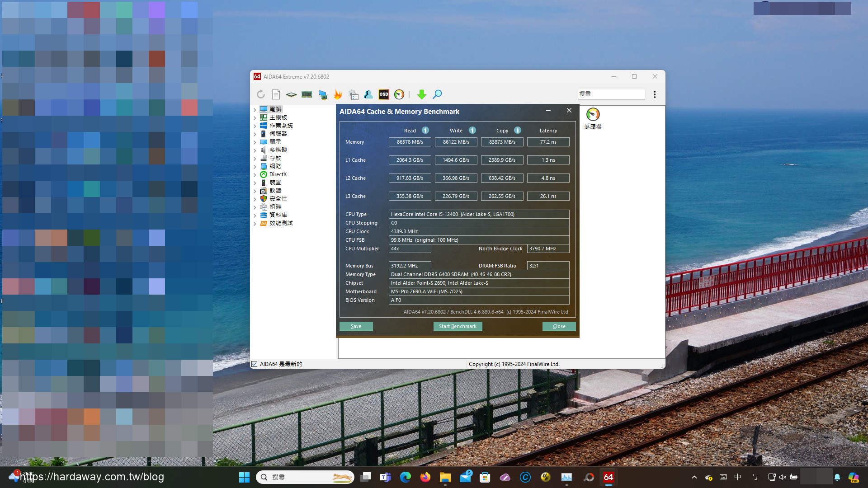This screenshot has height=488, width=868.
Task: Click the Memory Read value 86578 MB/s
Action: 410,142
